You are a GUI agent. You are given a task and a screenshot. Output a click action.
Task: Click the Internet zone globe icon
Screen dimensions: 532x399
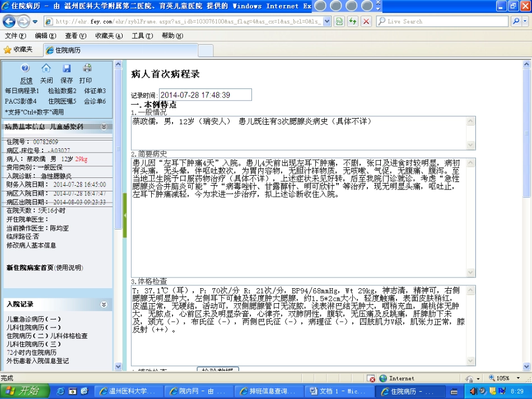(383, 378)
